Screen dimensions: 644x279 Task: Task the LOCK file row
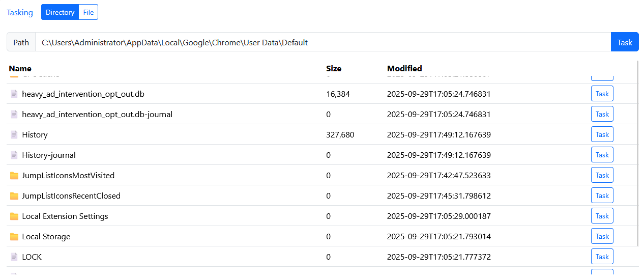pyautogui.click(x=602, y=257)
